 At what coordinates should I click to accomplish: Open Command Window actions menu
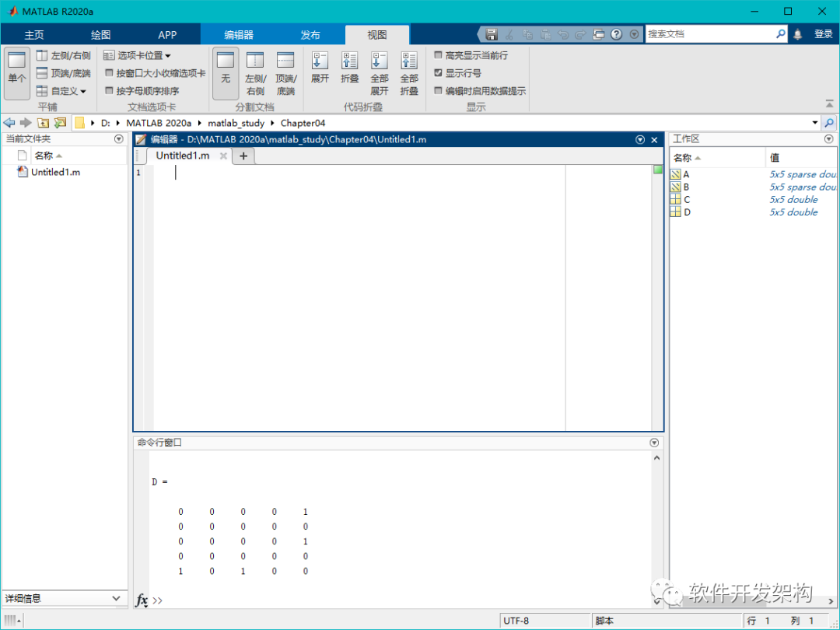coord(654,443)
